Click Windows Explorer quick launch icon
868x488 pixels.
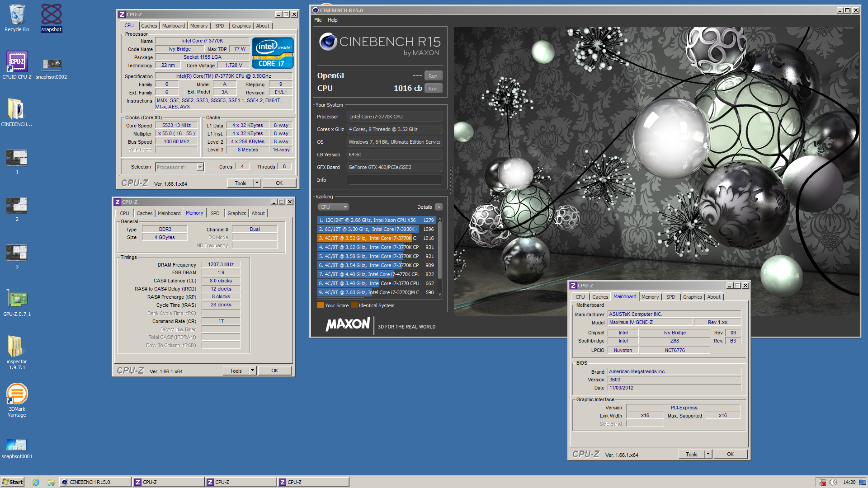coord(51,482)
